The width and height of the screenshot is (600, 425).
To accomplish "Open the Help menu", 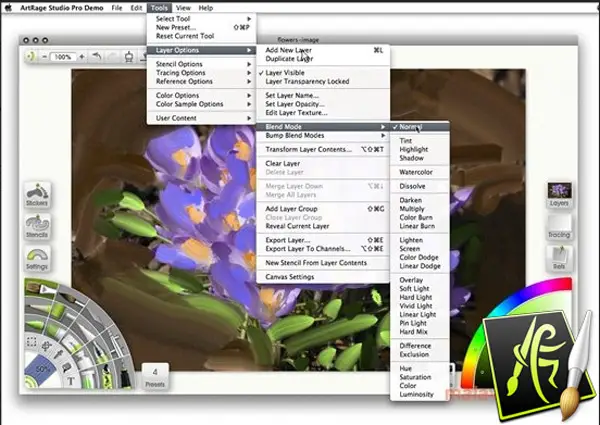I will (x=206, y=8).
